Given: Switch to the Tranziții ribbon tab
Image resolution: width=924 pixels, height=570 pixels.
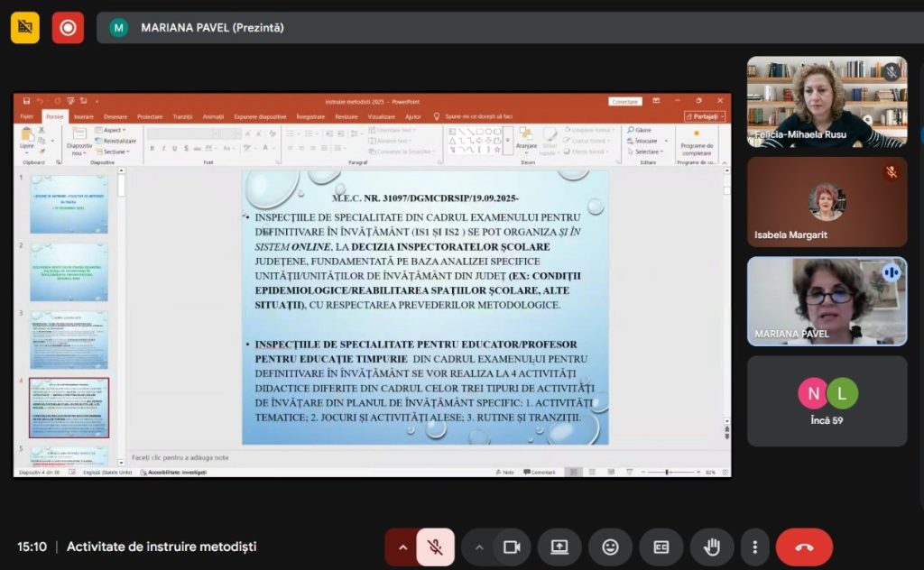Looking at the screenshot, I should point(182,116).
